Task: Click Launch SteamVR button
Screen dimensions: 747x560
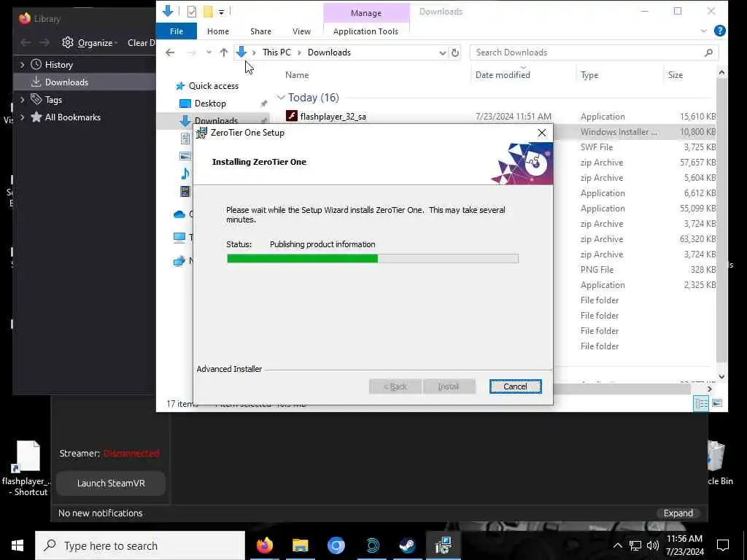Action: [x=111, y=483]
